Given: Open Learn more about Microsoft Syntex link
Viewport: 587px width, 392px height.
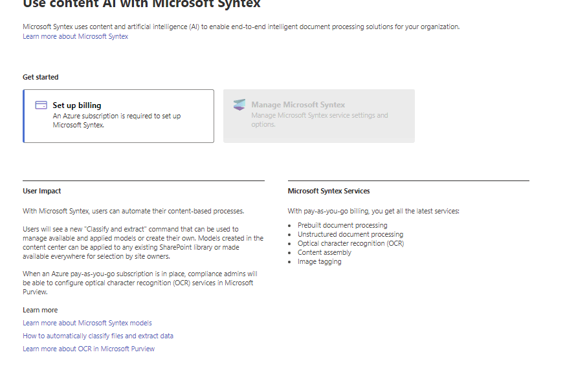Looking at the screenshot, I should pyautogui.click(x=75, y=36).
